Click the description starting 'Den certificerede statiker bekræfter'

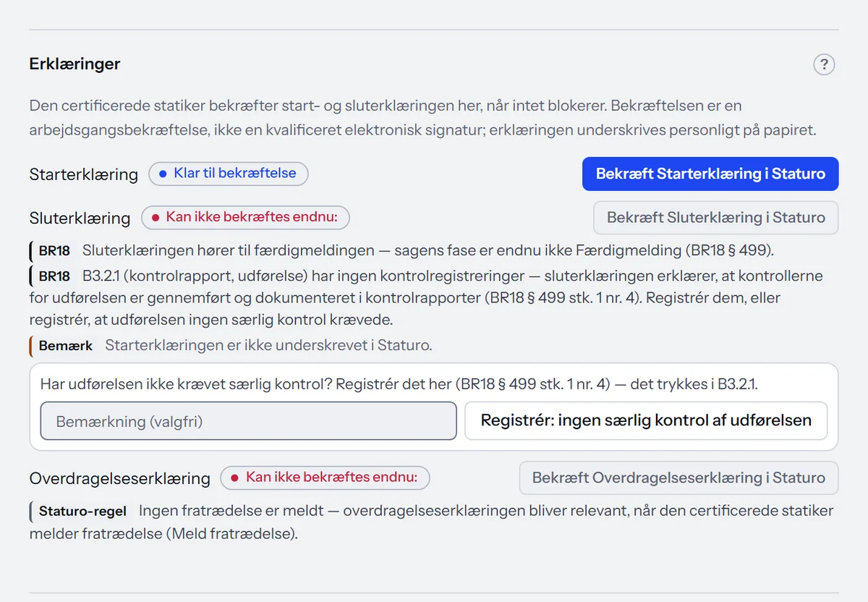[x=422, y=119]
